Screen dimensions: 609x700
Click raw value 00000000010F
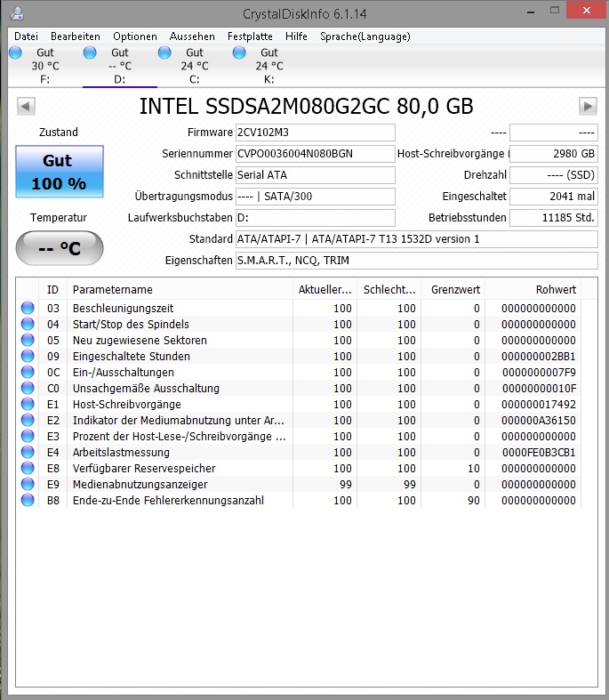[x=539, y=389]
